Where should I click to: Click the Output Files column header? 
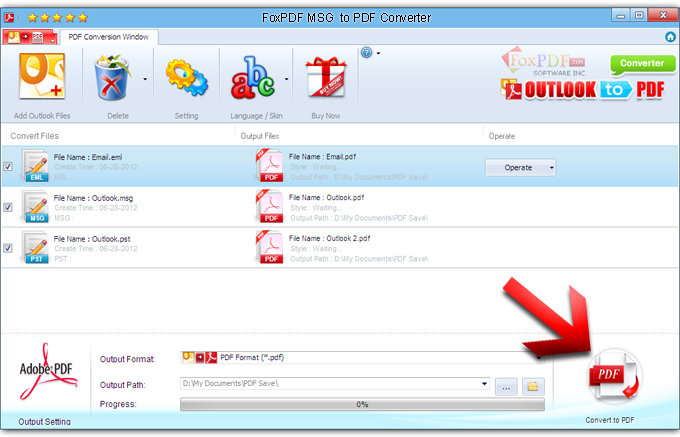click(260, 136)
